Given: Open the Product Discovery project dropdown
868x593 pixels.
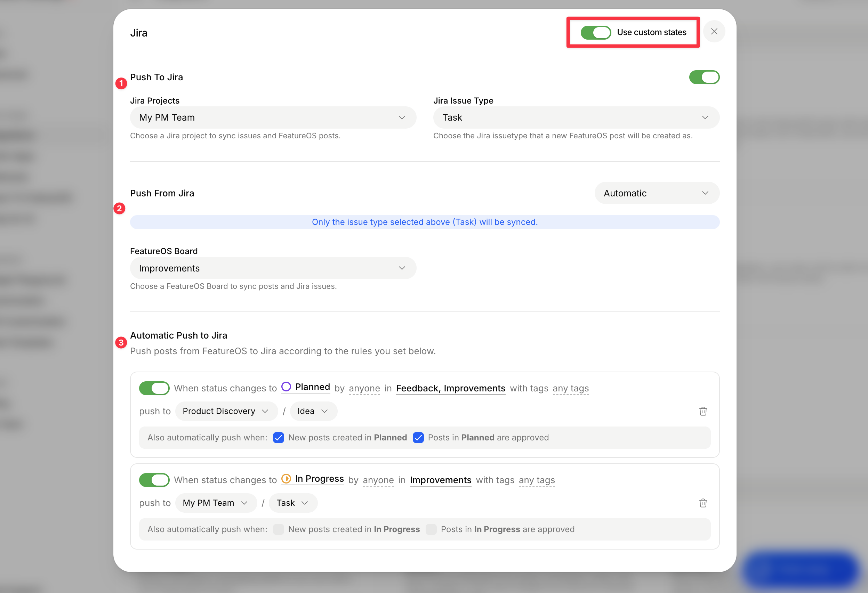Looking at the screenshot, I should 226,411.
